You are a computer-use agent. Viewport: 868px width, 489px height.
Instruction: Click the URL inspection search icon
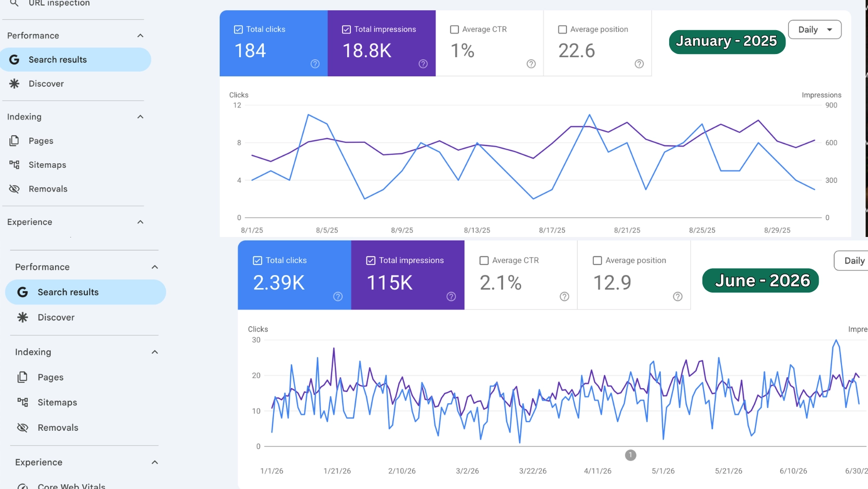pyautogui.click(x=15, y=3)
